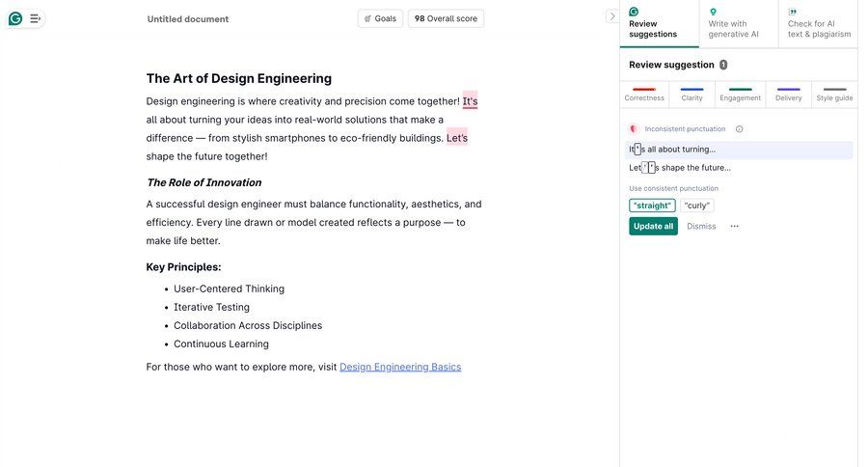
Task: Select the "Let's shape the future..." suggestion
Action: tap(739, 168)
